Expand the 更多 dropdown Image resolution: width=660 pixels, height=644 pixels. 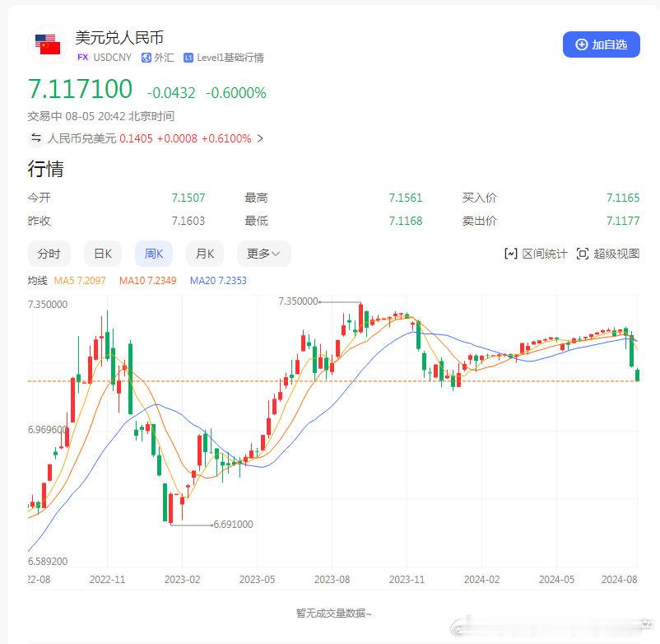264,254
